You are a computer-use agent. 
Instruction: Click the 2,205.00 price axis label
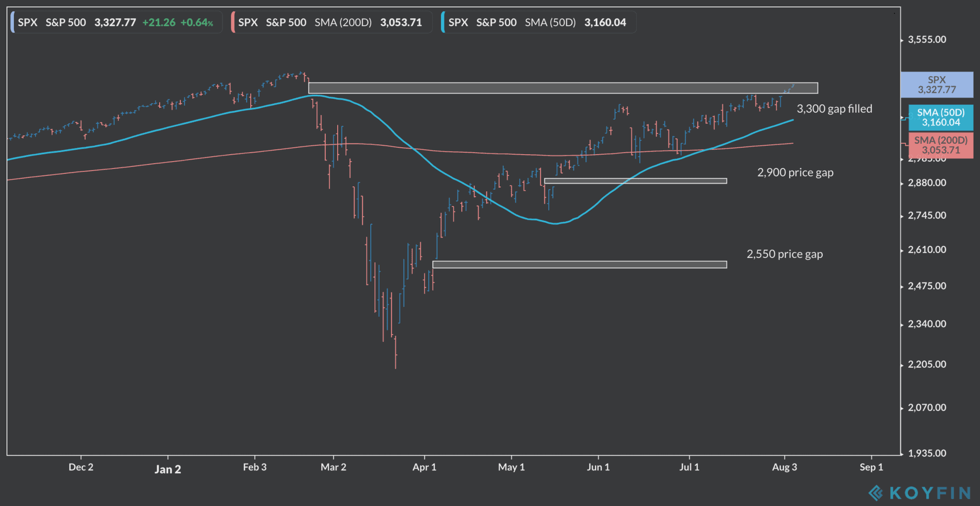coord(927,364)
